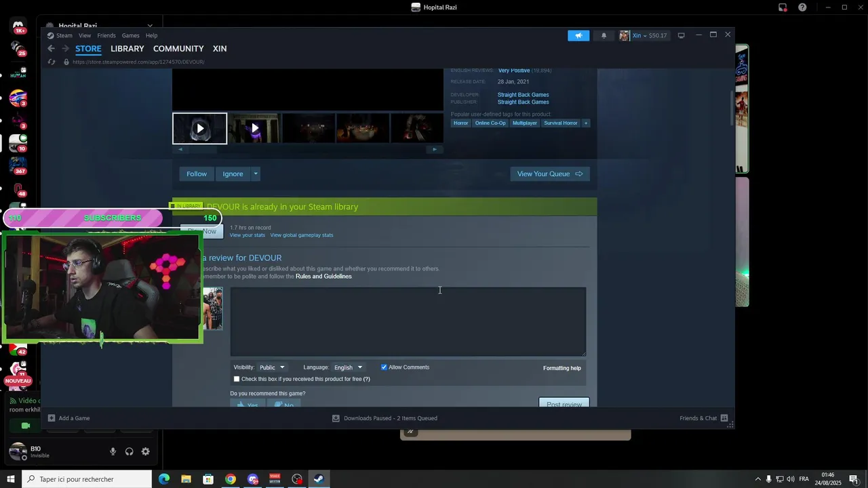Open View your stats link

click(x=248, y=235)
